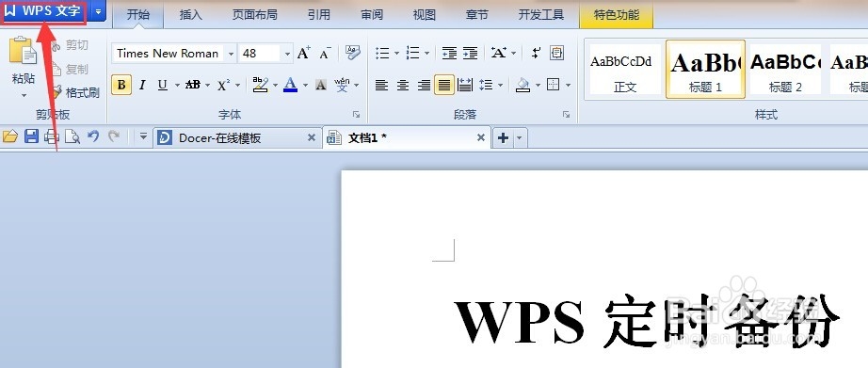Go to the 页面布局 tab
The width and height of the screenshot is (868, 368).
pos(254,15)
